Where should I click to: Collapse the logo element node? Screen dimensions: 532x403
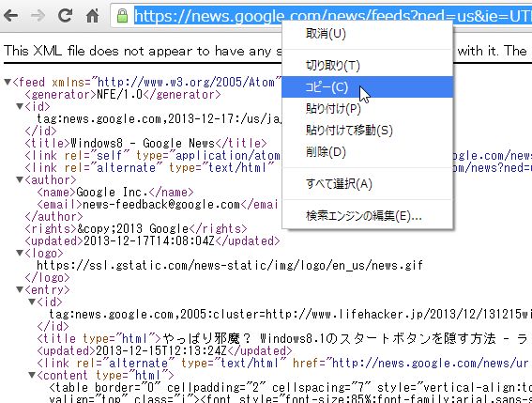[x=20, y=253]
